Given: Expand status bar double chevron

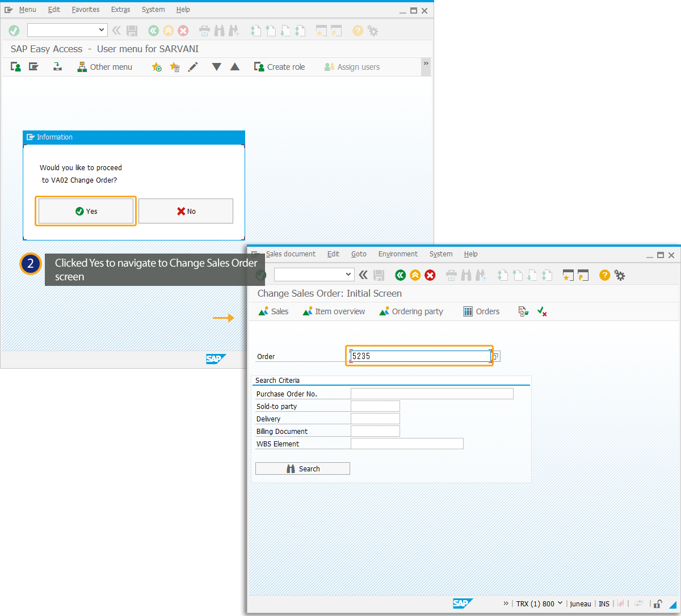Looking at the screenshot, I should [x=506, y=604].
